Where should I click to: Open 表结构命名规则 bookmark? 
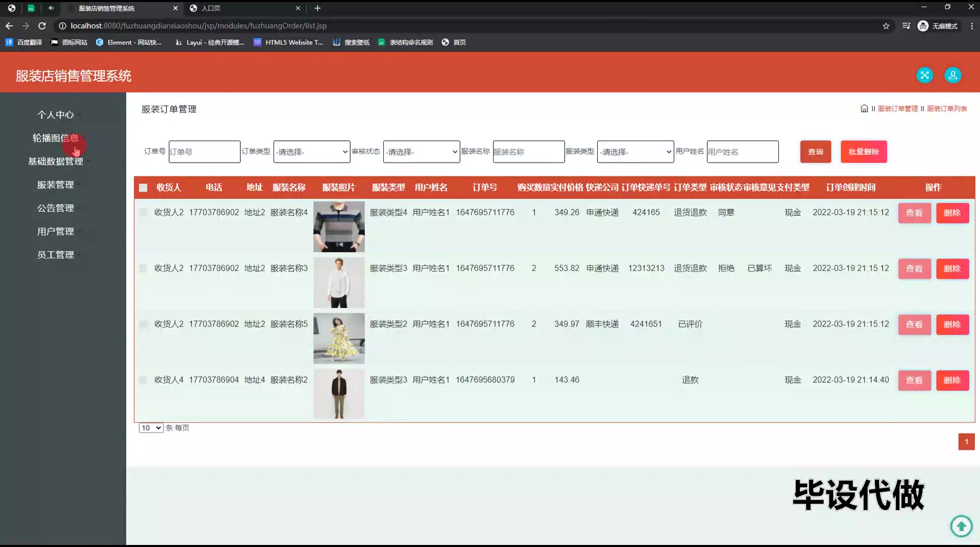point(405,42)
